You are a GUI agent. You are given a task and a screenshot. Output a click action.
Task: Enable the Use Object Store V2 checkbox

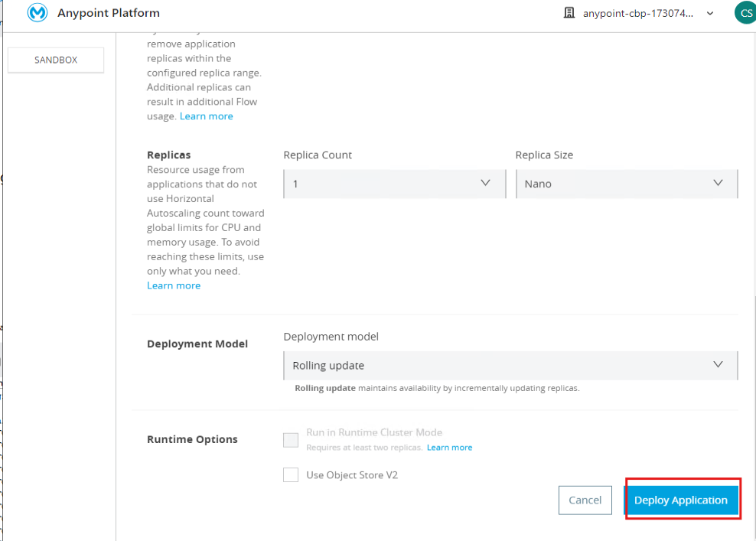pyautogui.click(x=291, y=474)
